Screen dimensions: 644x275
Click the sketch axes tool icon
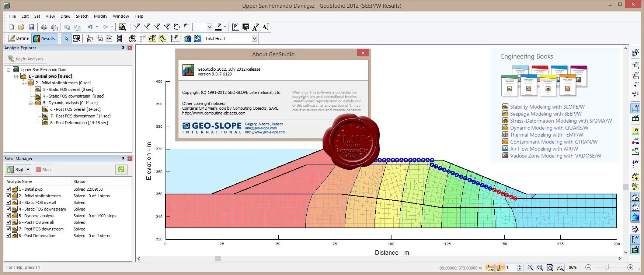(236, 27)
